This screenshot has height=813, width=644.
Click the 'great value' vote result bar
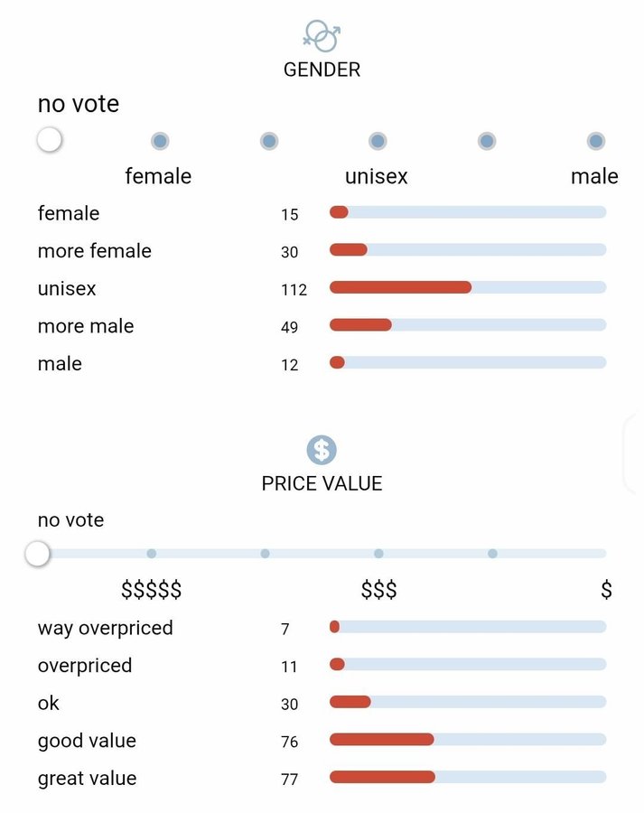pyautogui.click(x=467, y=777)
